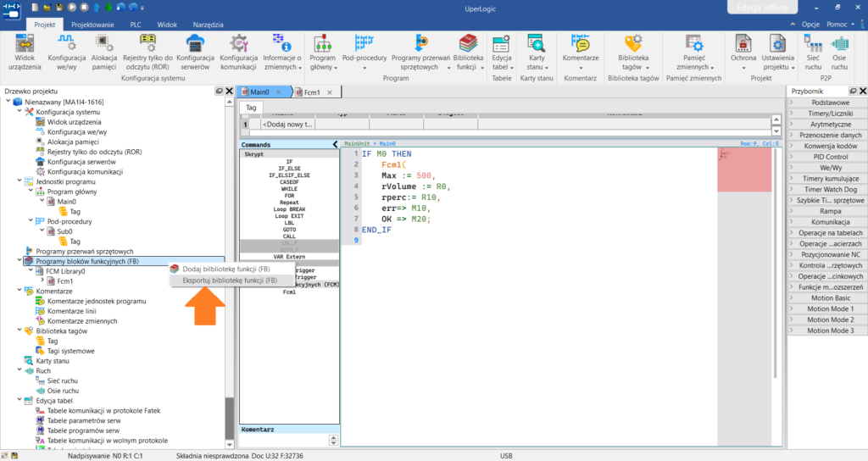This screenshot has height=461, width=868.
Task: Click Osie ruchu ribbon icon
Action: (x=839, y=52)
